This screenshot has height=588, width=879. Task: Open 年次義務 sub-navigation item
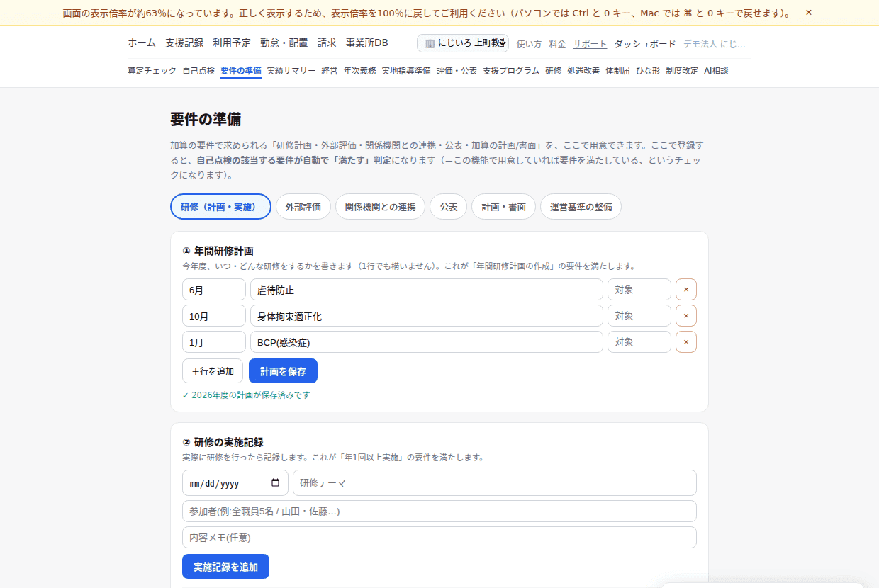pos(360,71)
